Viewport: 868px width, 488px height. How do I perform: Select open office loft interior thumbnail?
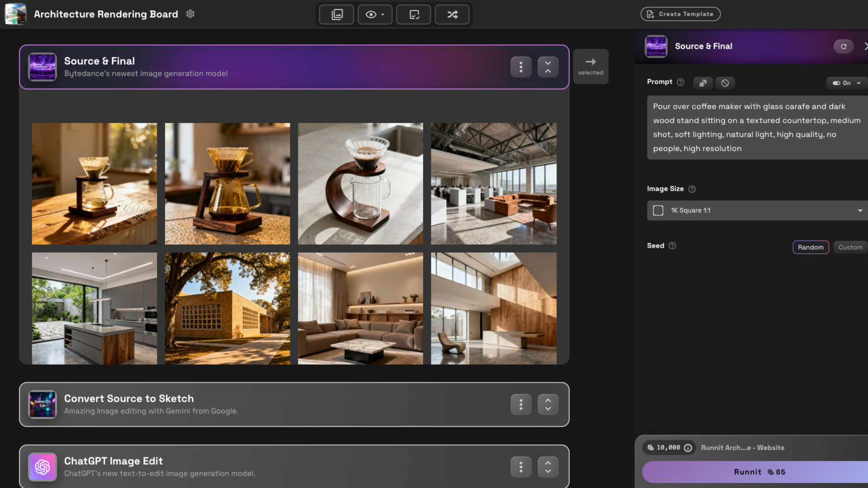point(494,183)
